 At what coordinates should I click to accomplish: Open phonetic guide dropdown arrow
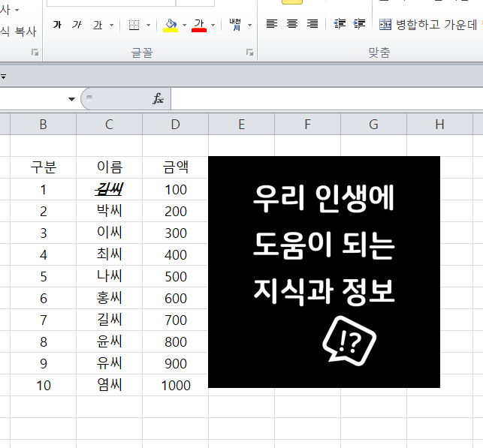pos(250,25)
